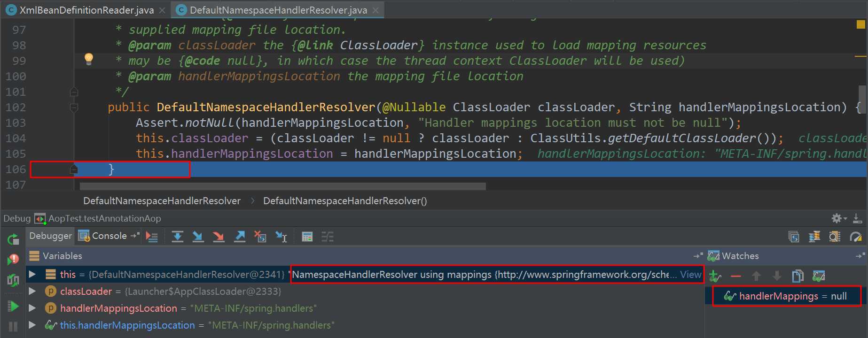Click the editor horizontal scrollbar
Viewport: 868px width, 338px height.
pyautogui.click(x=282, y=186)
